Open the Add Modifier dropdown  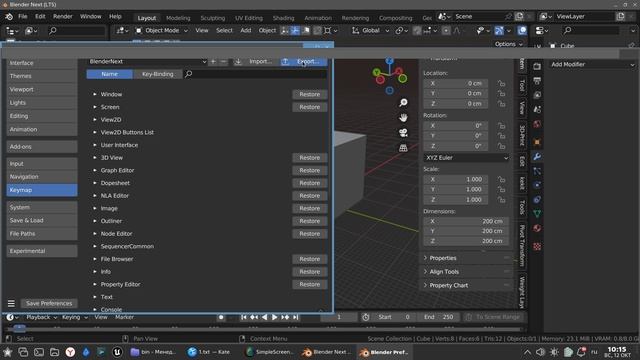592,64
